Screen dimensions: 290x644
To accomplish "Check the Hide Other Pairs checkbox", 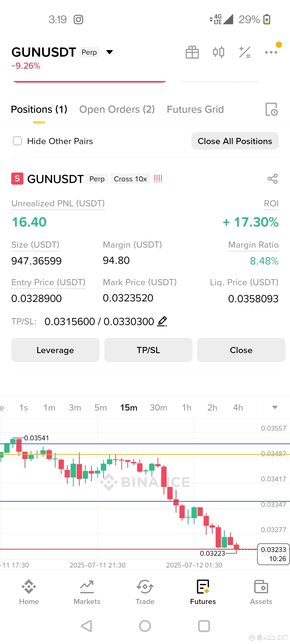I will click(17, 141).
